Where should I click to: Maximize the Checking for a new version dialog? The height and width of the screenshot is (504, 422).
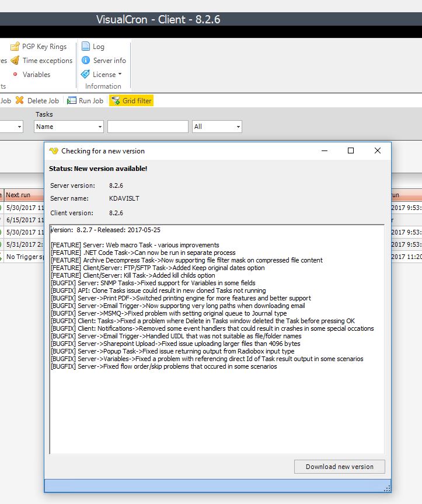coord(351,150)
